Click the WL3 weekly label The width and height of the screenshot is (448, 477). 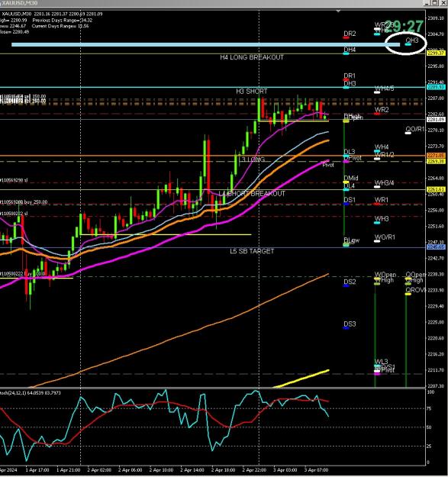point(381,362)
